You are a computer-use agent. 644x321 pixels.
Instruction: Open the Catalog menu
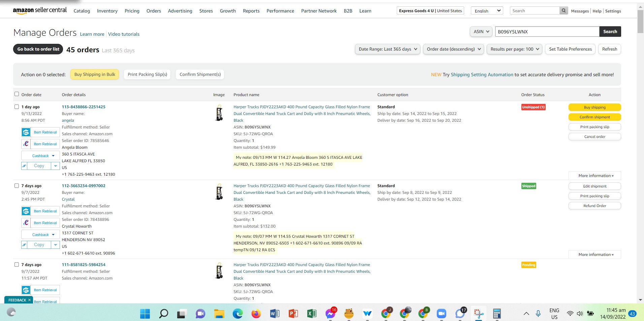click(82, 11)
